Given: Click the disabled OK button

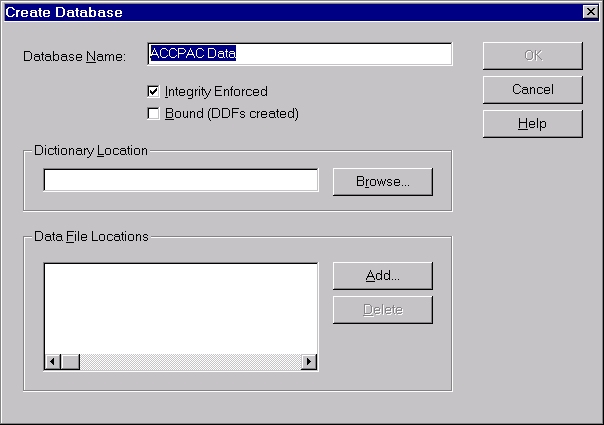Looking at the screenshot, I should coord(533,56).
